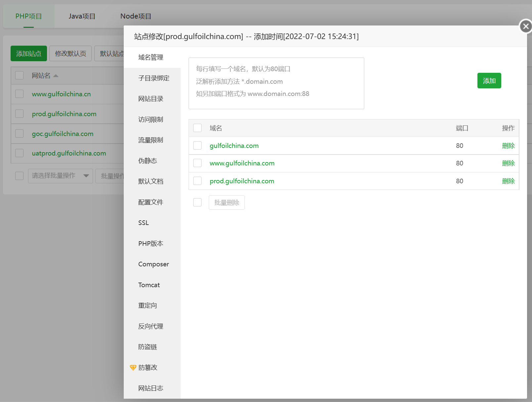Viewport: 532px width, 402px height.
Task: Click the green 添加 domain button
Action: click(489, 81)
